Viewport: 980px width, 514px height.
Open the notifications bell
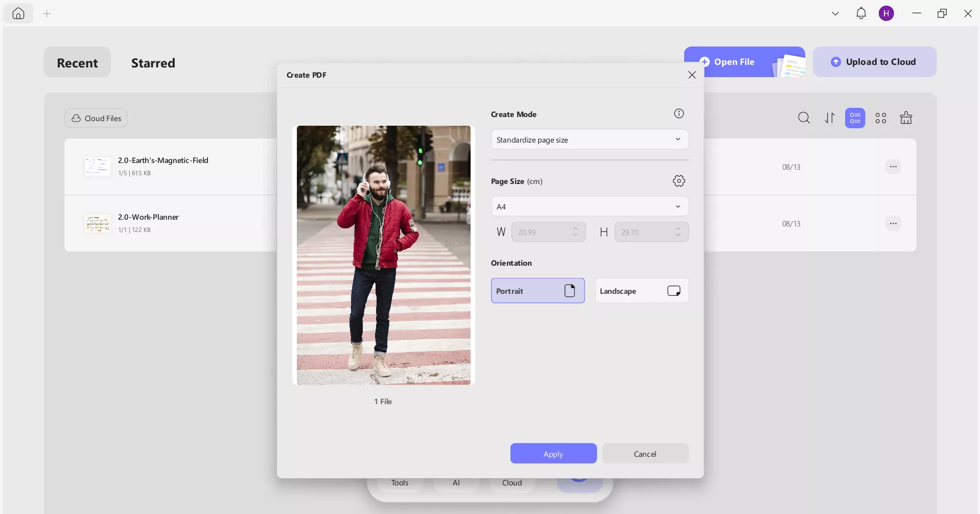click(x=861, y=13)
